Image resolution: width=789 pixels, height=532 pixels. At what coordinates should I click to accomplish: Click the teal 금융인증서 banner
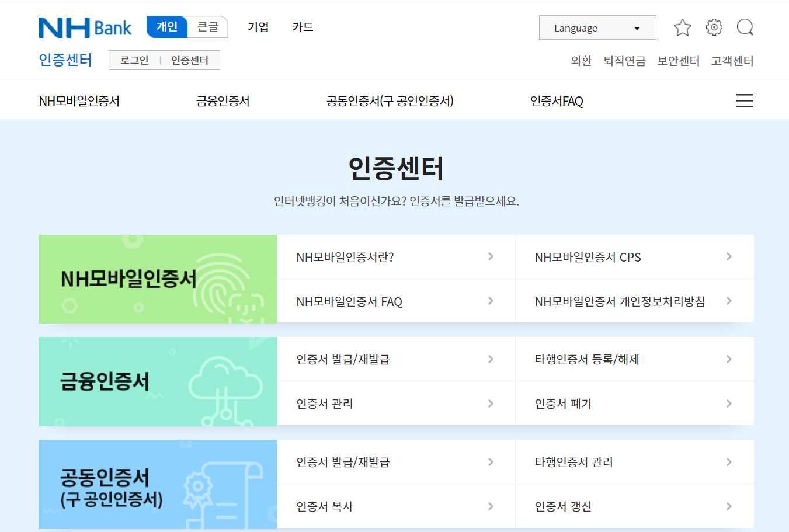coord(157,381)
